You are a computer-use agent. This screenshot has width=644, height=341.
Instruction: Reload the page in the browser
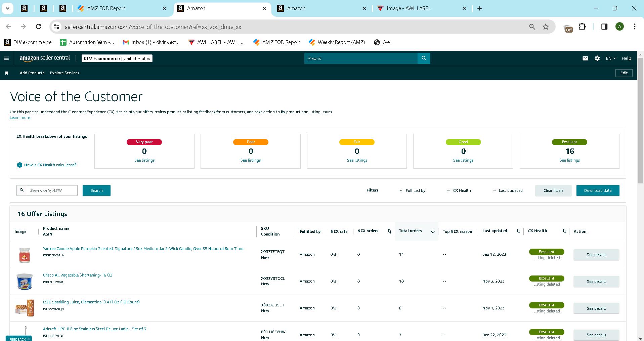pos(39,27)
